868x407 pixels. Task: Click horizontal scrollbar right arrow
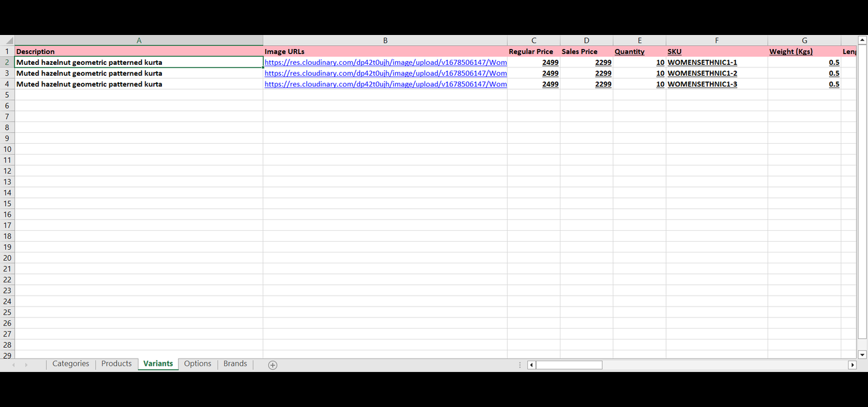tap(852, 365)
